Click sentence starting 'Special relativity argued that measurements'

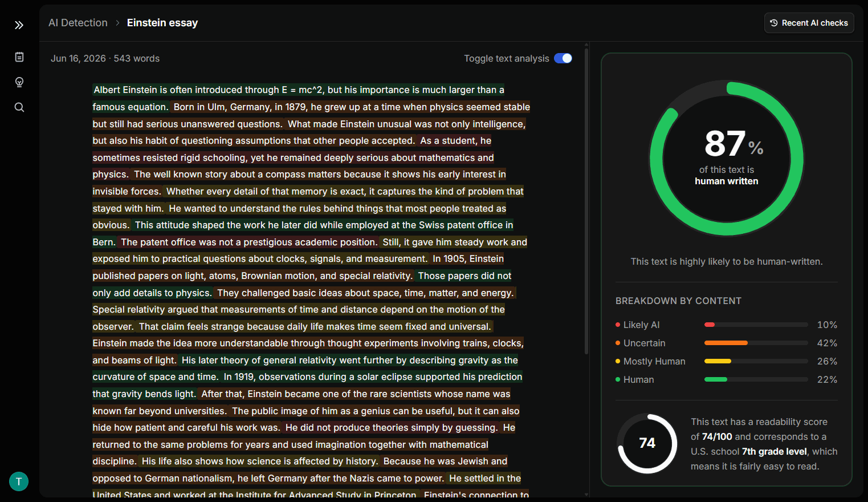click(x=299, y=309)
